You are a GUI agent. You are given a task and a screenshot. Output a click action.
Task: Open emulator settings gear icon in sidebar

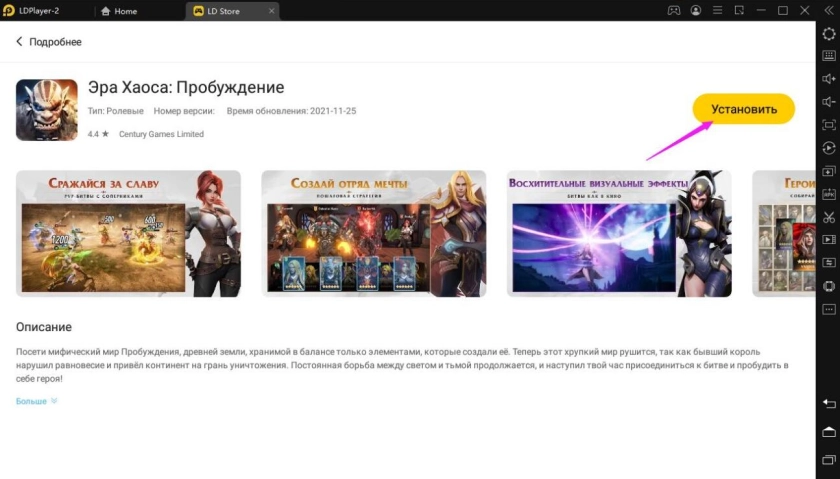click(x=829, y=33)
